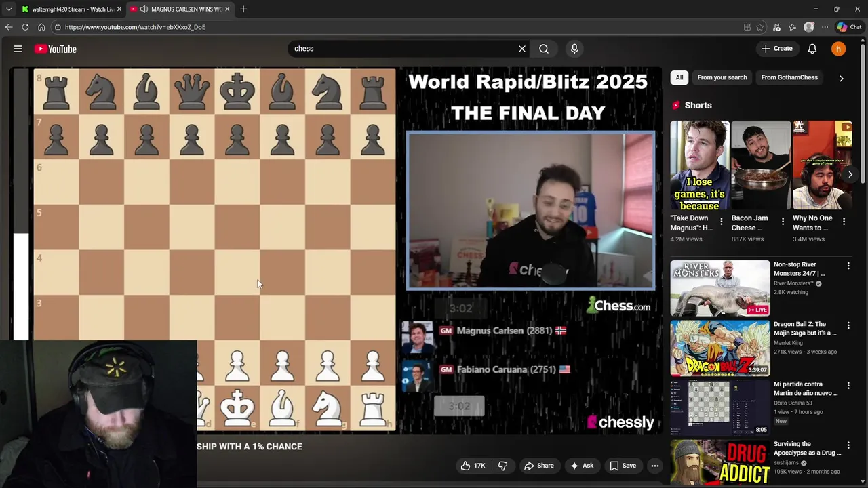Open options for the River Monsters video

tap(848, 266)
